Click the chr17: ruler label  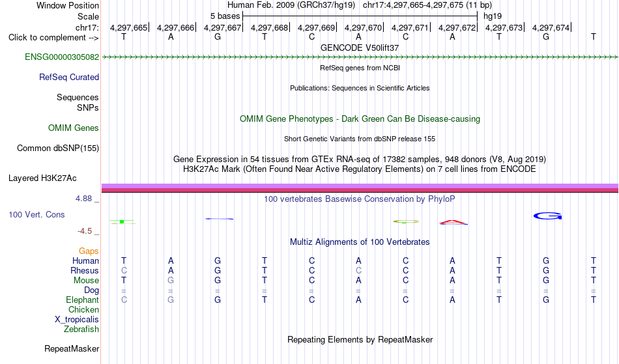(x=87, y=27)
